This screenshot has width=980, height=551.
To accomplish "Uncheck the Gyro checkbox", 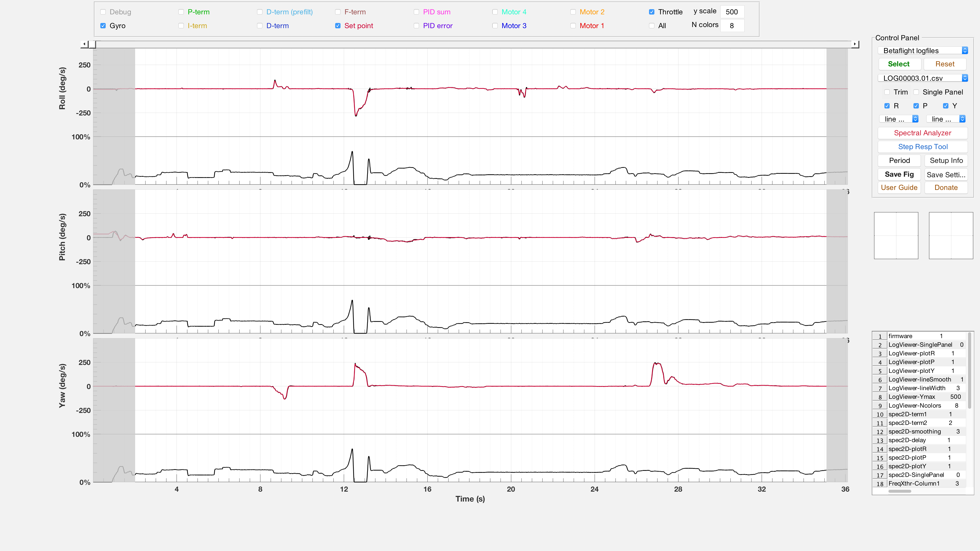I will (x=103, y=26).
